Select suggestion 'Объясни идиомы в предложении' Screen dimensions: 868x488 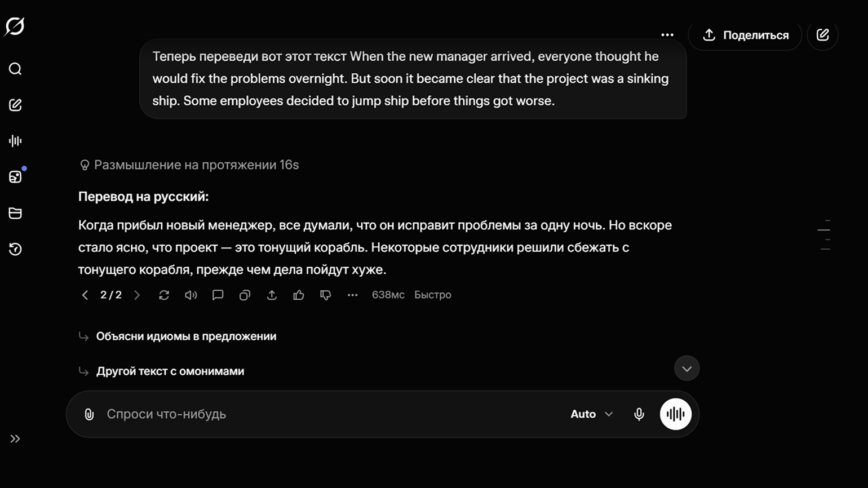pyautogui.click(x=186, y=336)
